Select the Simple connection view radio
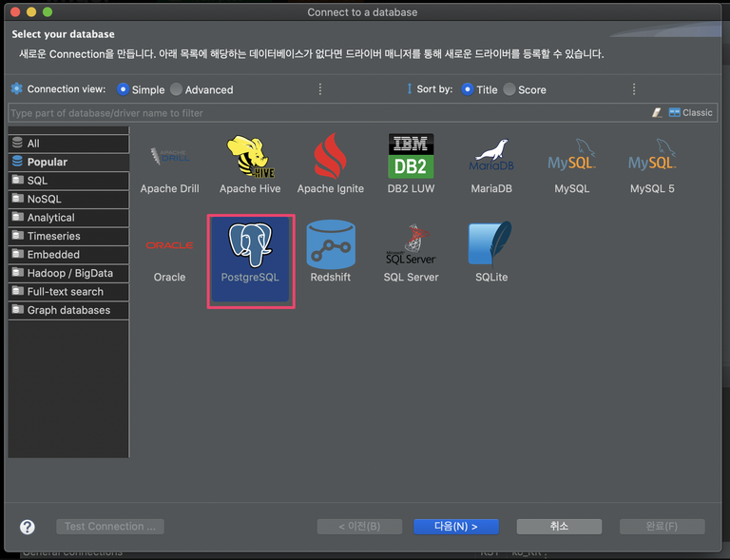 click(123, 89)
